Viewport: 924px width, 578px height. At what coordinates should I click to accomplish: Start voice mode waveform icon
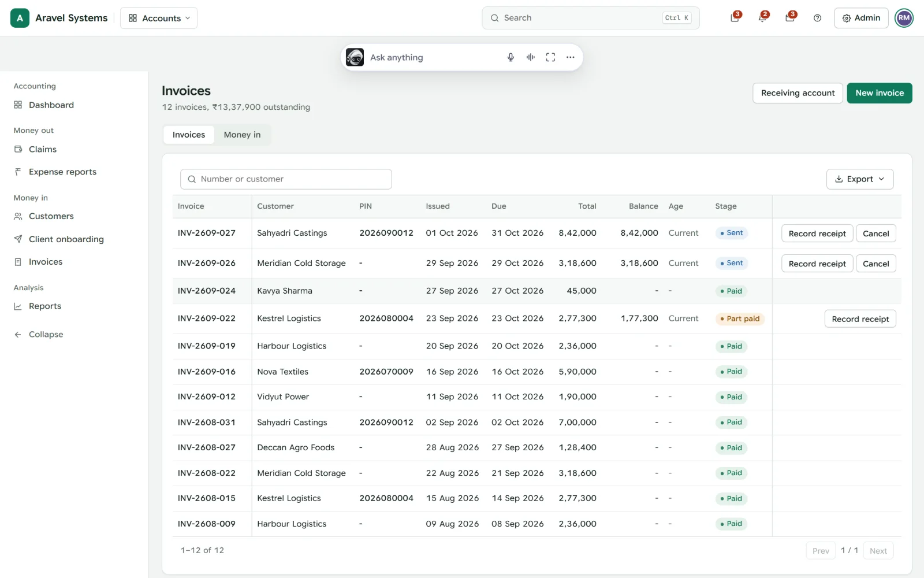[x=530, y=57]
